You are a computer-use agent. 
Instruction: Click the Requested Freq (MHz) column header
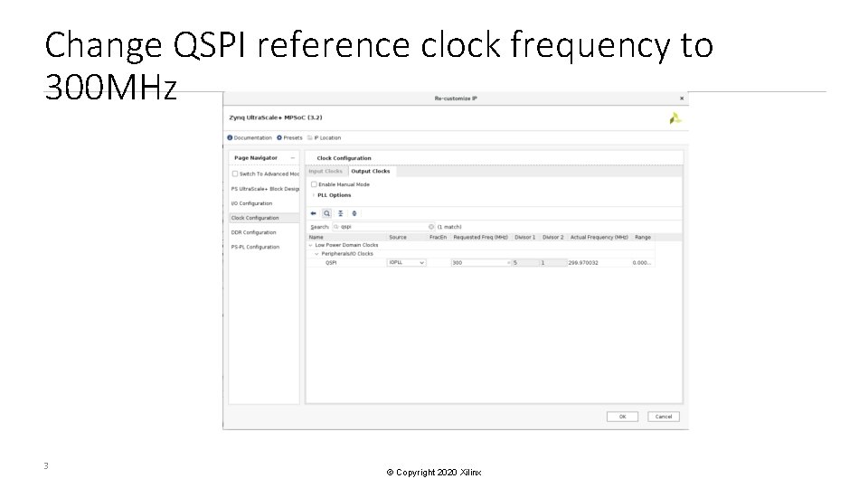pos(480,238)
